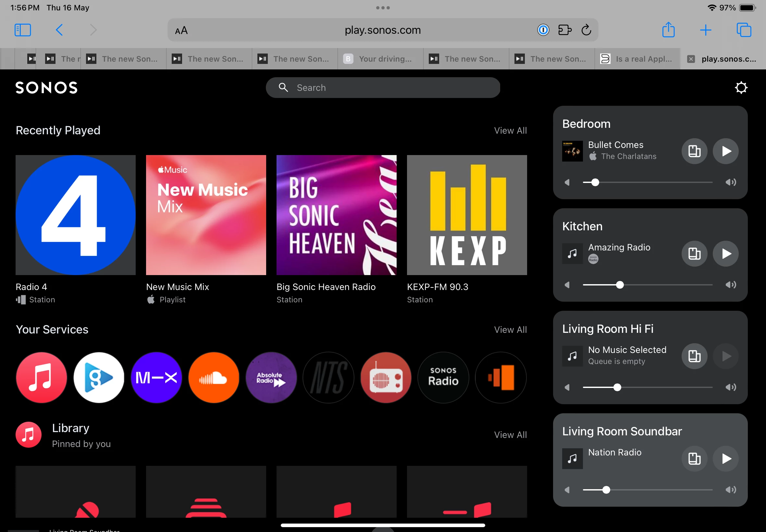View All in Your Services
Viewport: 766px width, 532px height.
coord(510,330)
